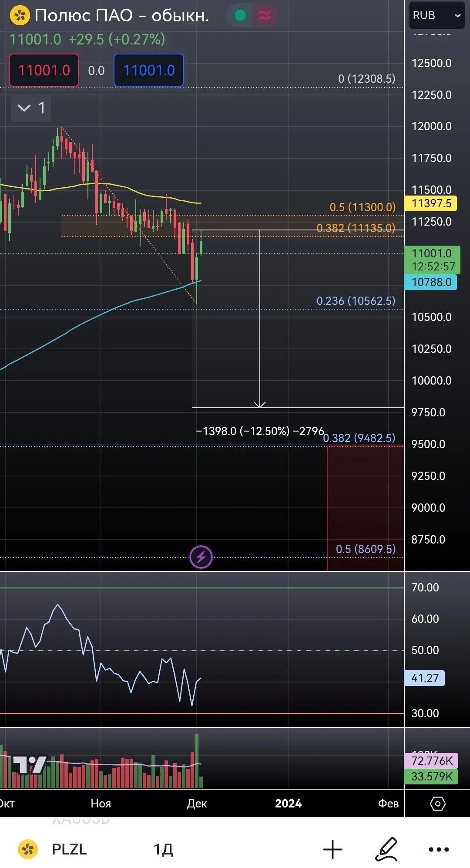
Task: Tap the Фев label on time axis
Action: pyautogui.click(x=388, y=804)
